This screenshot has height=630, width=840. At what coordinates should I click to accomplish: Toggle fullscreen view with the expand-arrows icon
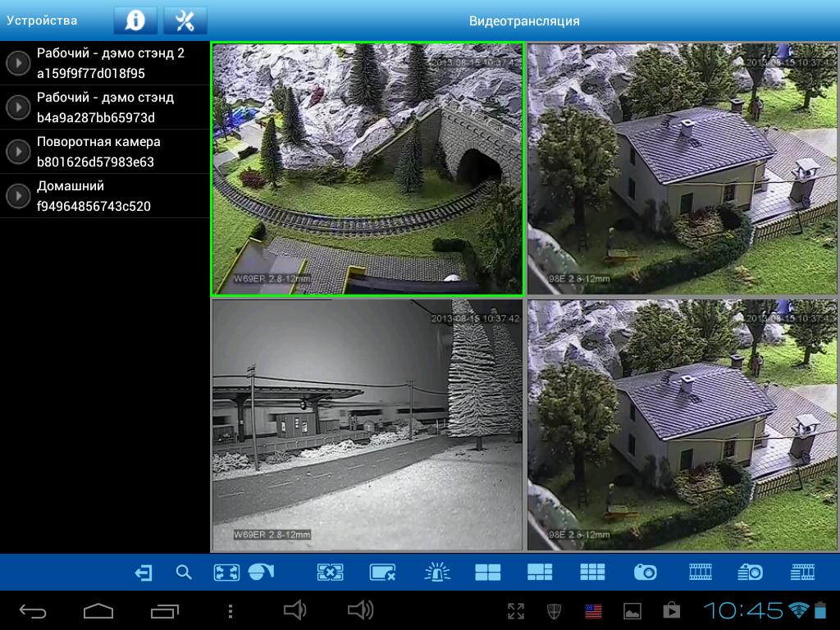pos(226,573)
